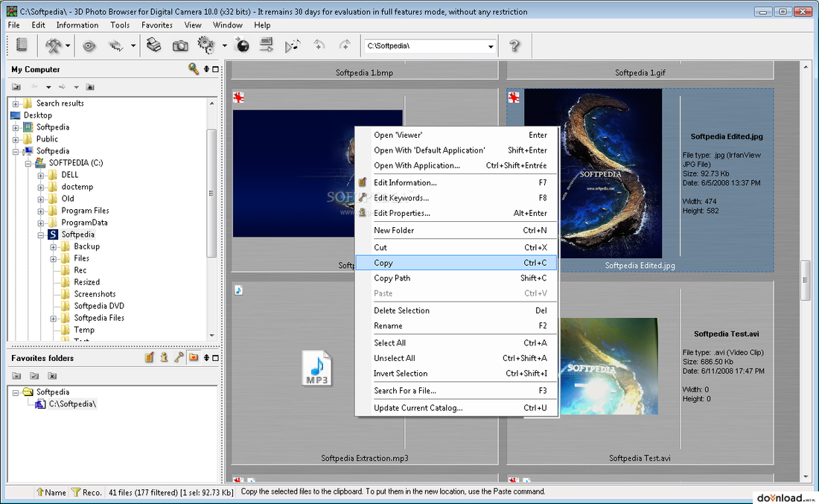Select the C:\Softpedia\ favorite entry
Viewport: 819px width, 504px height.
click(72, 403)
